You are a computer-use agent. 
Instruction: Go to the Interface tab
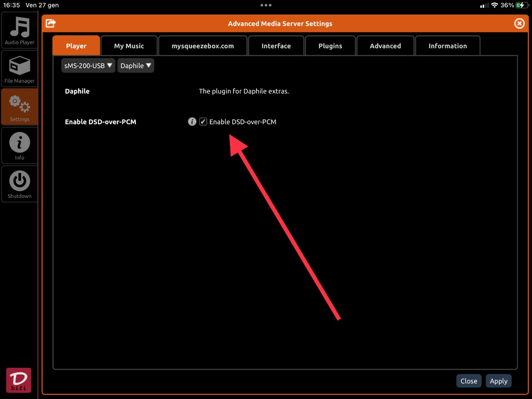276,46
